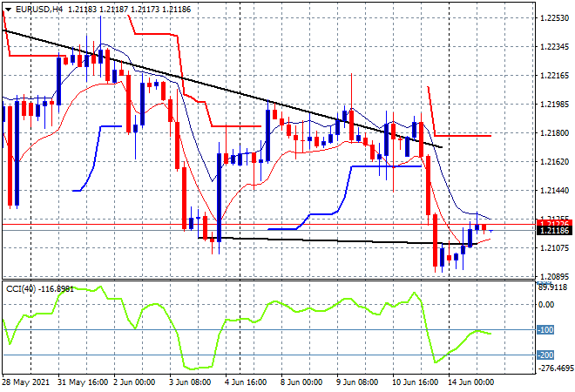The height and width of the screenshot is (392, 575).
Task: Select the CCI(40) -116.8981 indicator label
Action: [x=39, y=289]
